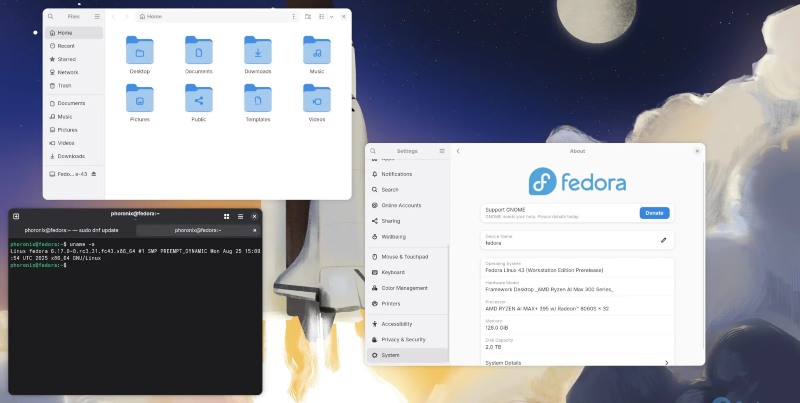The width and height of the screenshot is (800, 403).
Task: Click the Memory value 128.0 GiB
Action: coord(496,328)
